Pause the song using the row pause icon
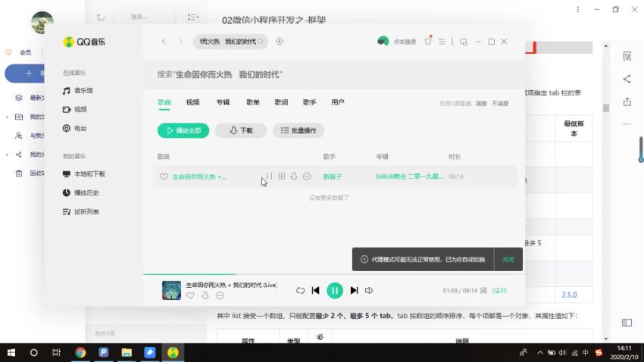 (x=269, y=176)
